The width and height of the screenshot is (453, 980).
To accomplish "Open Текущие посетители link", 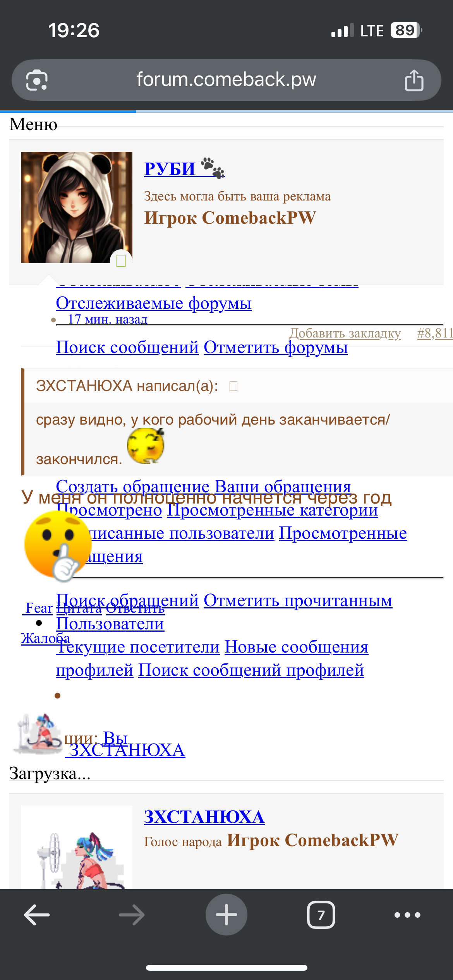I will [x=138, y=647].
